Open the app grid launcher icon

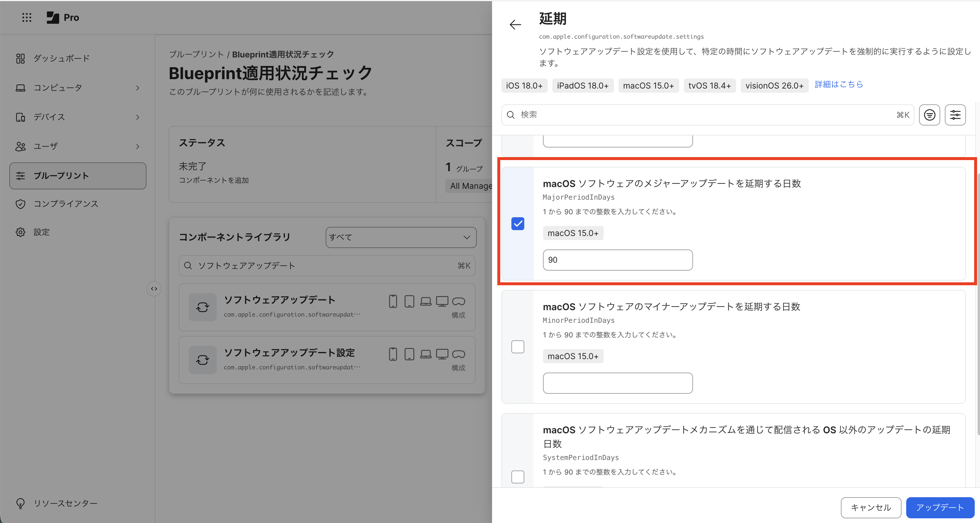click(27, 18)
